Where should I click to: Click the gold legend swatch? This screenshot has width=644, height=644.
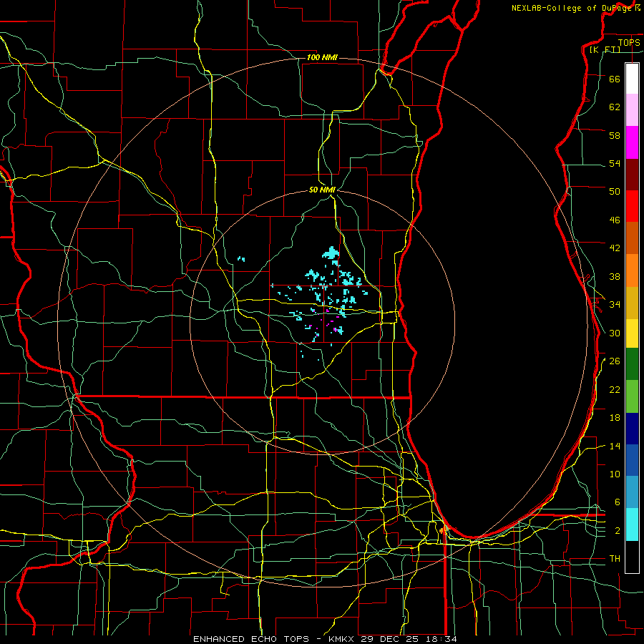pyautogui.click(x=632, y=303)
